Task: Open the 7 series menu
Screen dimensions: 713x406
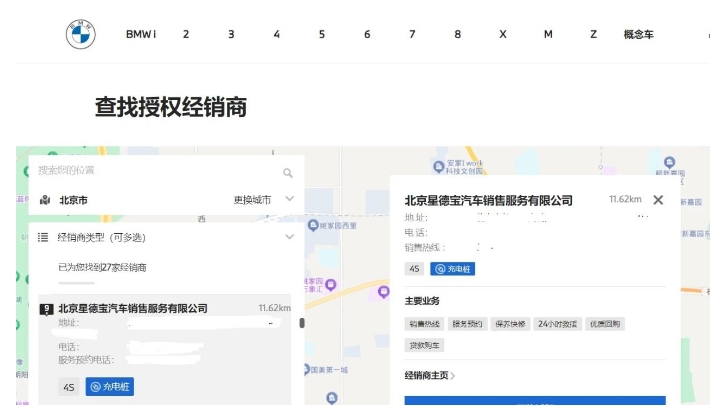Action: [x=412, y=34]
